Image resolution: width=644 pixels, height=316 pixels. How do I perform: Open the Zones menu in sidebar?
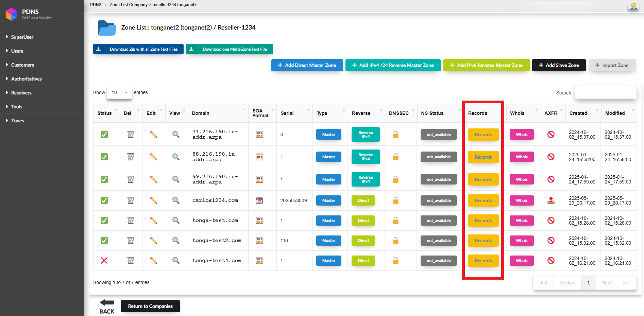click(17, 121)
